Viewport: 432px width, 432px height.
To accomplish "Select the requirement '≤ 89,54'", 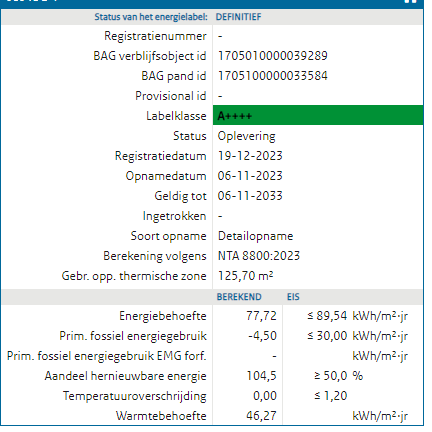I will (x=327, y=316).
